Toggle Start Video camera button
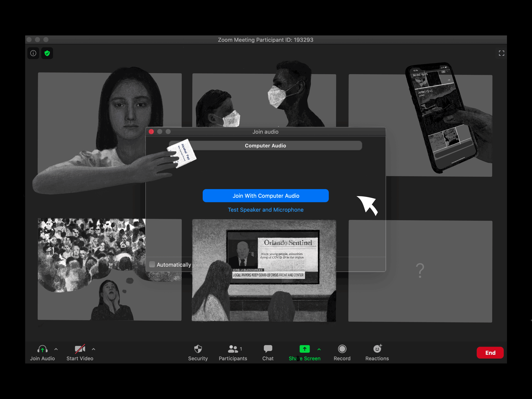The width and height of the screenshot is (532, 399). pos(80,349)
